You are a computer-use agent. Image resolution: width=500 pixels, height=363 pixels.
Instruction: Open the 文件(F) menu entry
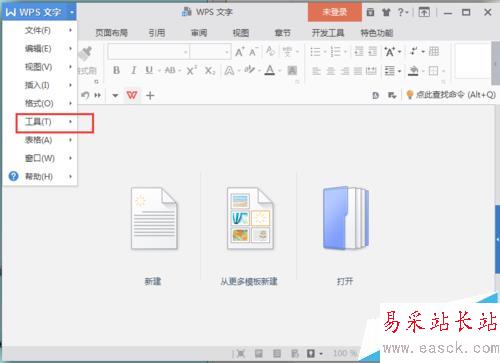coord(40,31)
